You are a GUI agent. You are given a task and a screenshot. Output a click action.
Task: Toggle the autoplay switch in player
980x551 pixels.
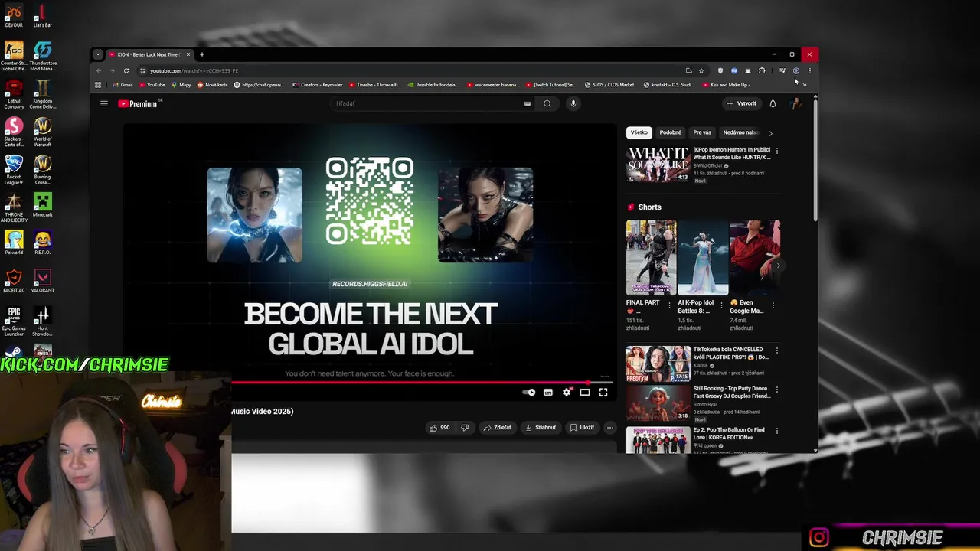point(529,393)
